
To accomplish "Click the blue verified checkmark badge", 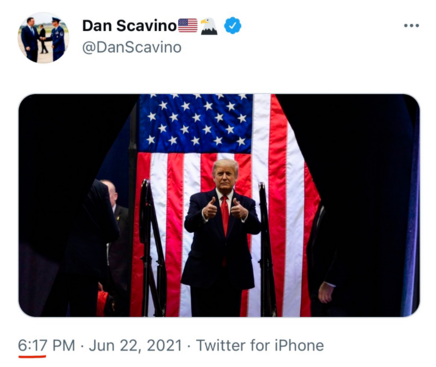I will pyautogui.click(x=232, y=26).
